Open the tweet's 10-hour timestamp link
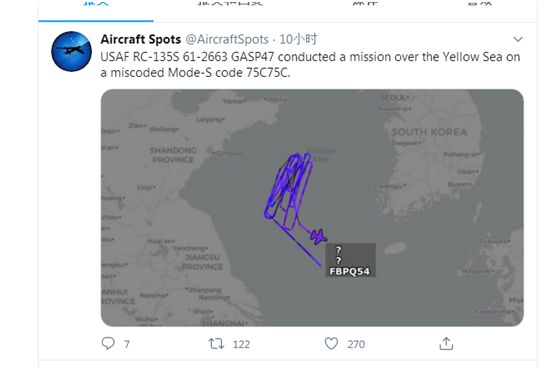 click(x=298, y=39)
